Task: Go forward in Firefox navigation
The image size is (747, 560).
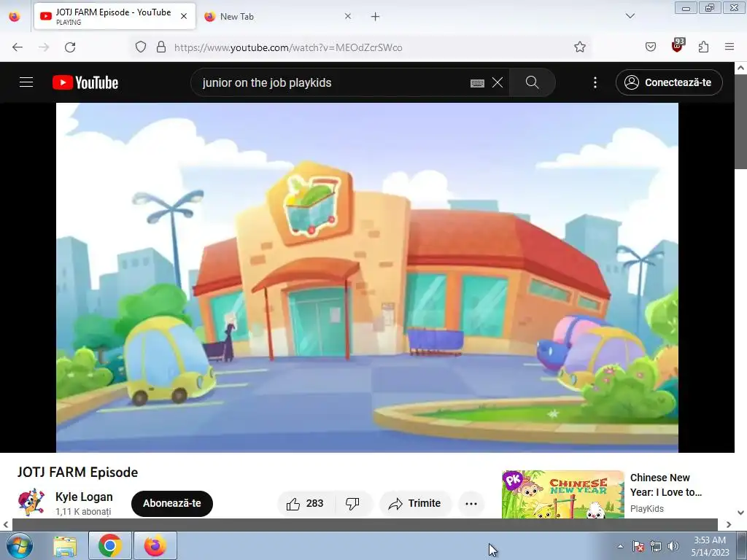Action: pos(44,47)
